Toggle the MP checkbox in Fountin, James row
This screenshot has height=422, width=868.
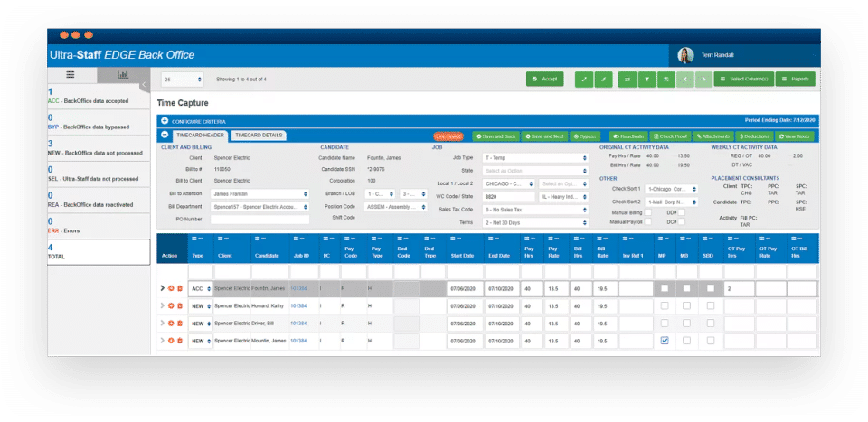665,288
